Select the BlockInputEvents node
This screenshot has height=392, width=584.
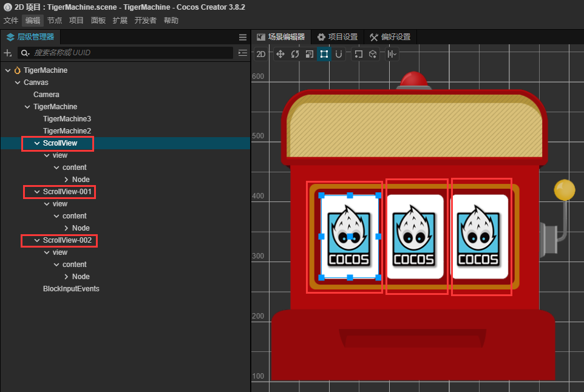pos(71,289)
